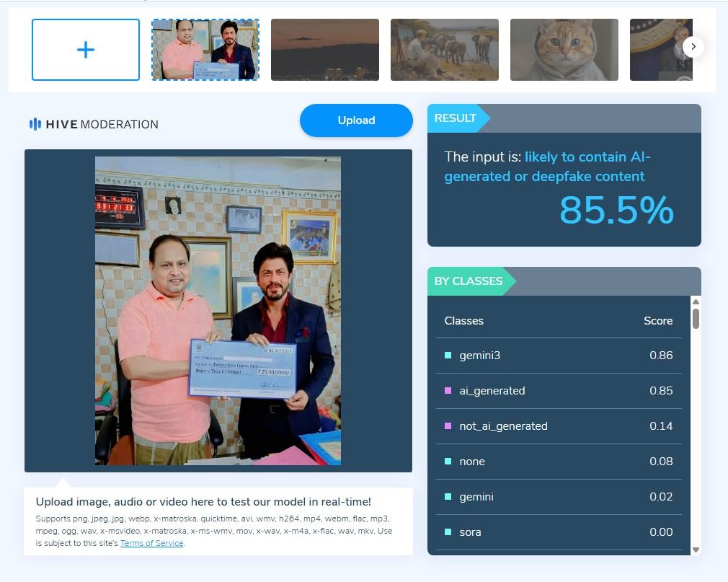Image resolution: width=728 pixels, height=582 pixels.
Task: Open the Terms of Service link
Action: (151, 543)
